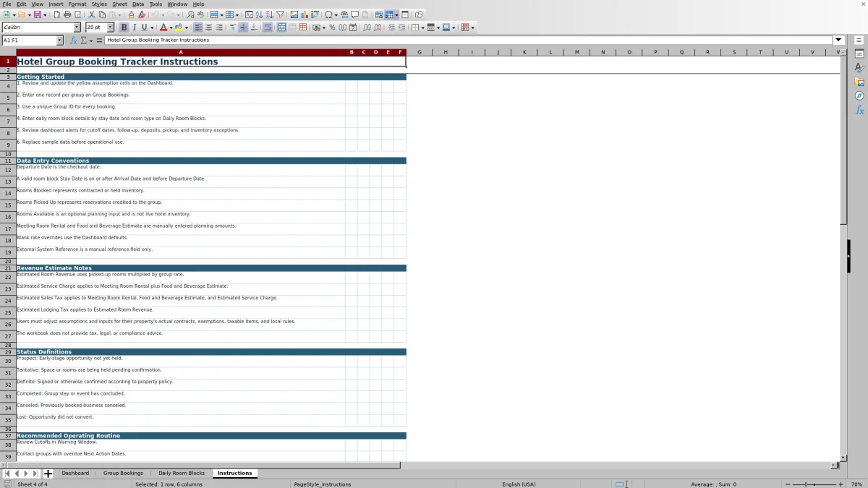The height and width of the screenshot is (488, 868).
Task: Click first sheet navigation arrow
Action: (x=7, y=474)
